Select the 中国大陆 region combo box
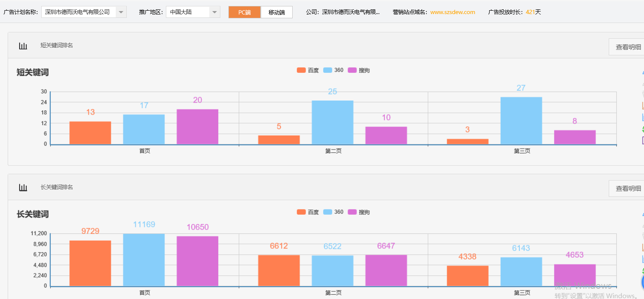Viewport: 644px width, 299px height. coord(188,12)
